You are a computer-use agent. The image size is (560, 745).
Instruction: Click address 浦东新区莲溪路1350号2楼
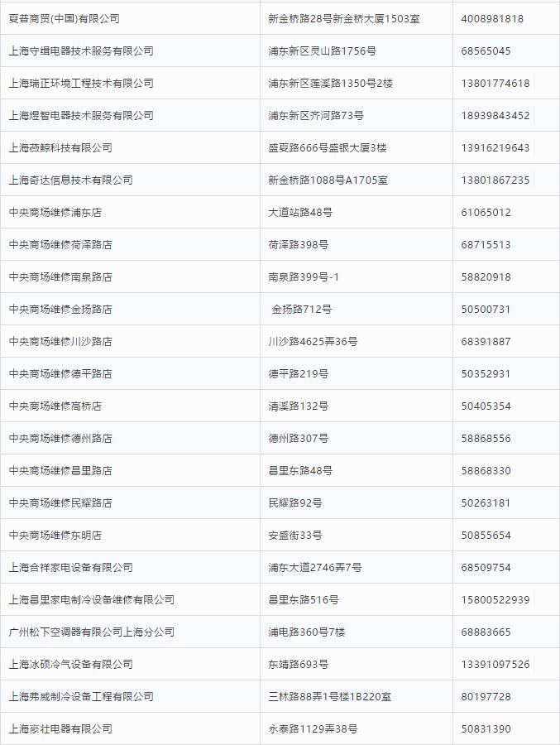click(x=331, y=83)
